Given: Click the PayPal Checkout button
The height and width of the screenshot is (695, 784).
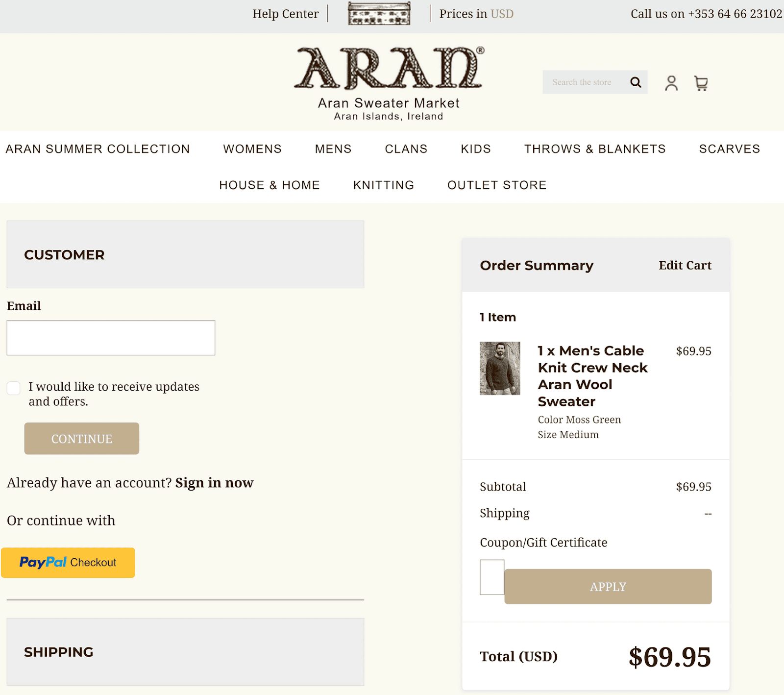Looking at the screenshot, I should click(x=68, y=563).
